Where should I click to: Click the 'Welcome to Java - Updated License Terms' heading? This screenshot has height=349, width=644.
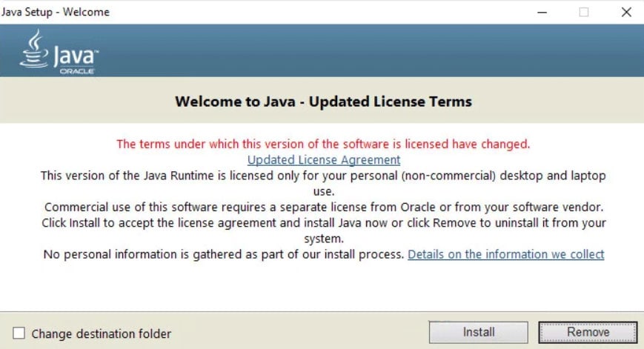click(323, 101)
